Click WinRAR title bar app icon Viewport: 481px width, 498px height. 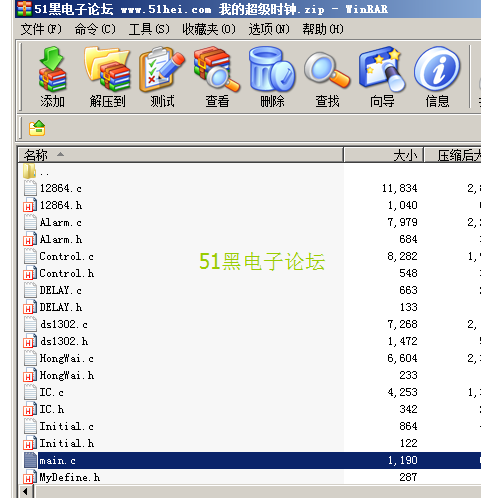click(25, 8)
